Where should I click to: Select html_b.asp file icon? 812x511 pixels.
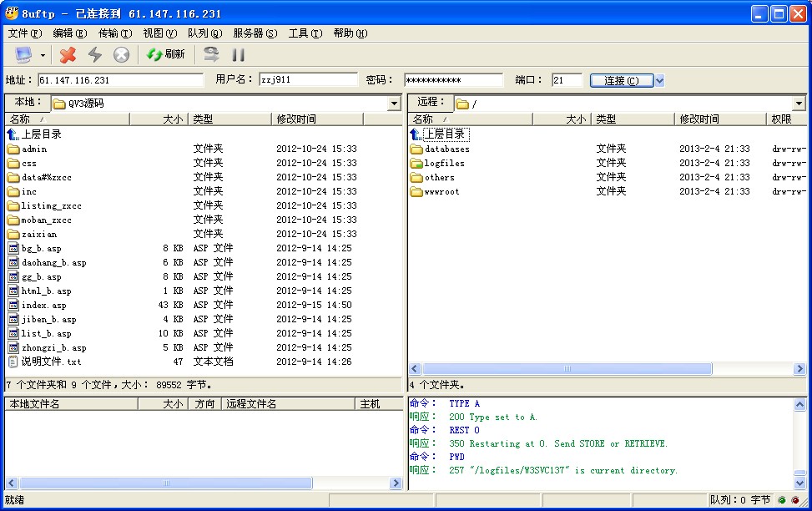tap(13, 291)
